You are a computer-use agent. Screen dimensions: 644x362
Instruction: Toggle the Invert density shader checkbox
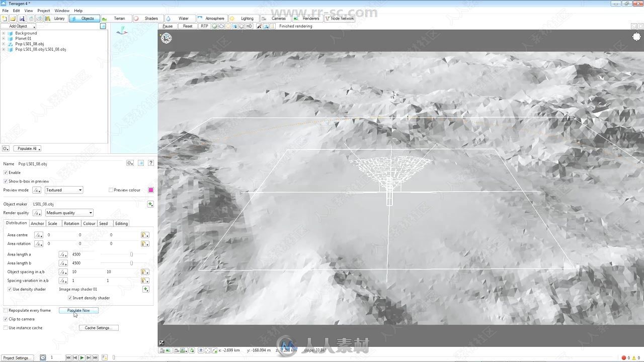[x=70, y=298]
